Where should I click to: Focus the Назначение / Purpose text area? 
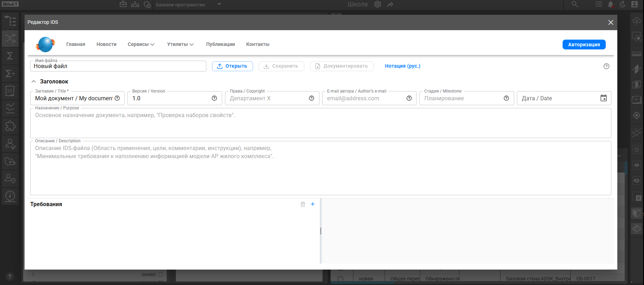(x=321, y=123)
